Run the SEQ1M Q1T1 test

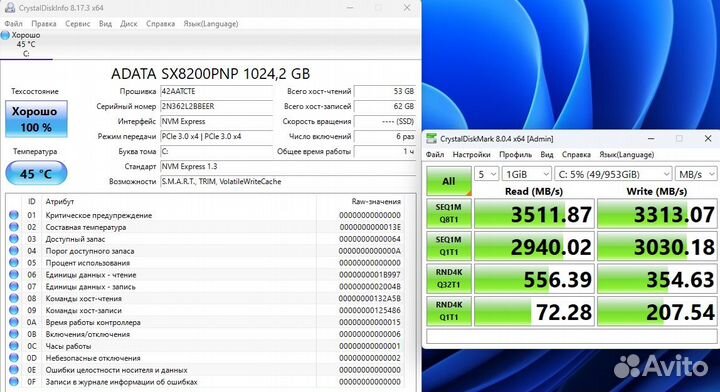(449, 246)
